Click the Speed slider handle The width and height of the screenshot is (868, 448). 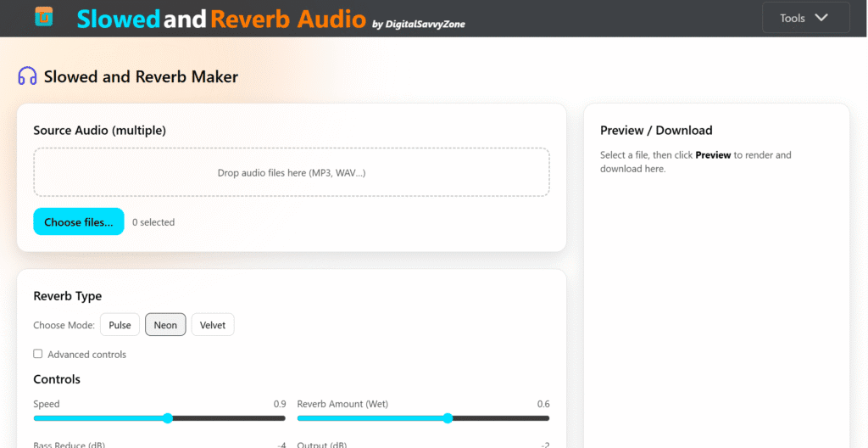coord(167,418)
